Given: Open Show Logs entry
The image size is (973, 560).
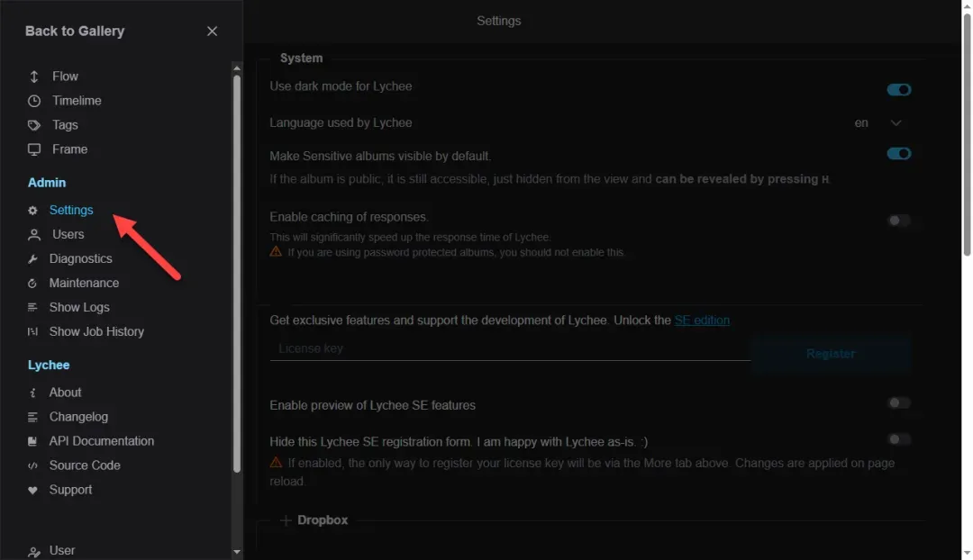Looking at the screenshot, I should tap(79, 308).
